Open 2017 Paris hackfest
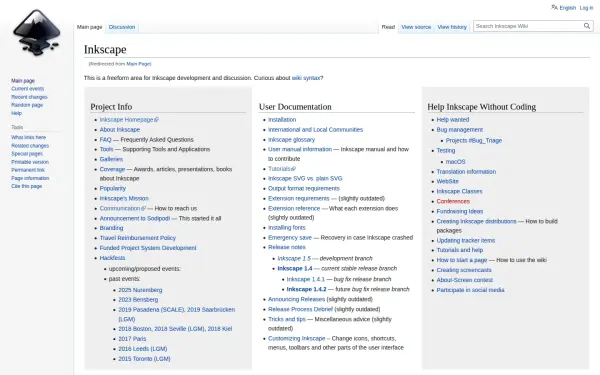 [132, 339]
